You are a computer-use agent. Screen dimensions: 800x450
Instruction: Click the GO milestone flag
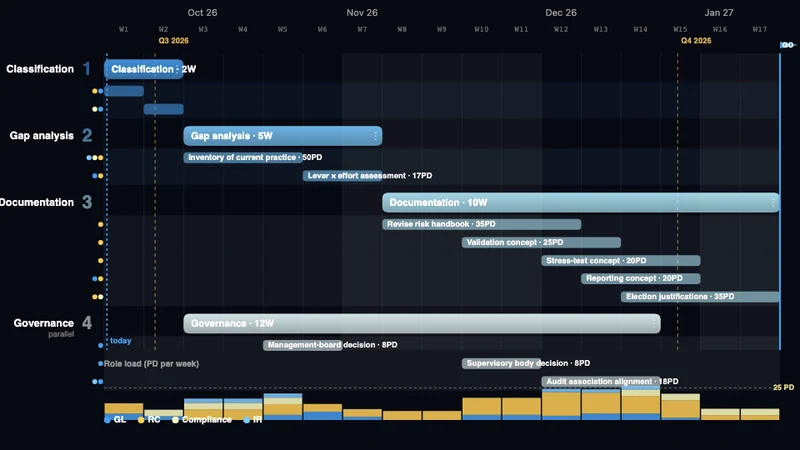(787, 45)
